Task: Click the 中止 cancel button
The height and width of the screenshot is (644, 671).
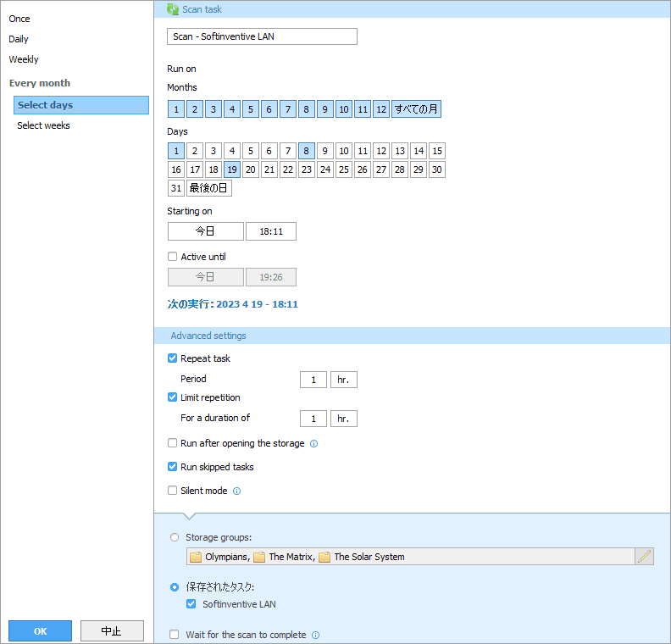Action: (112, 631)
